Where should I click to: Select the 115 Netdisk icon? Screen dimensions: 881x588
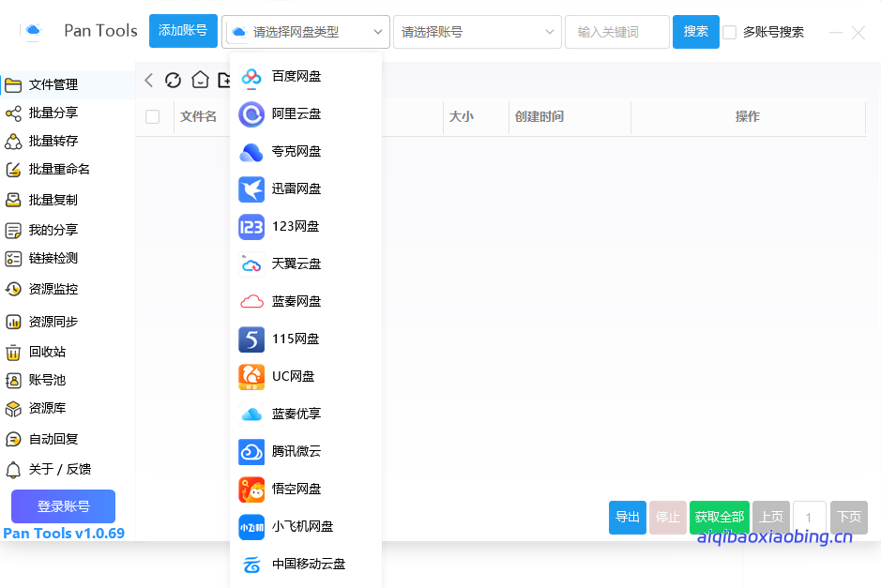pos(251,339)
